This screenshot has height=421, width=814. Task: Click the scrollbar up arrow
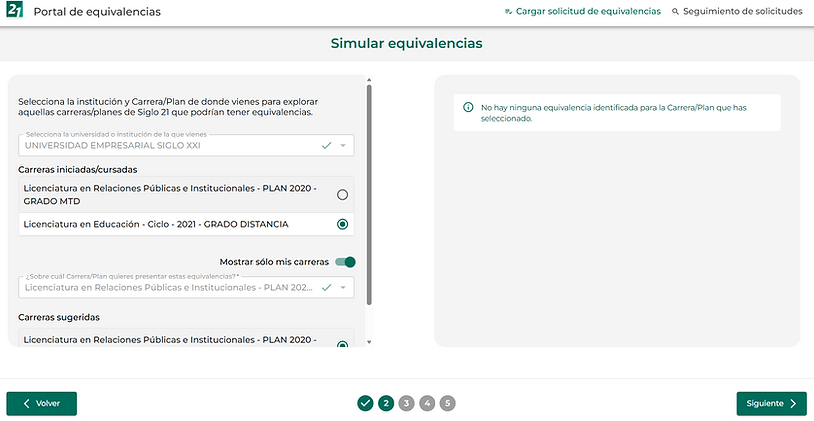(x=369, y=80)
